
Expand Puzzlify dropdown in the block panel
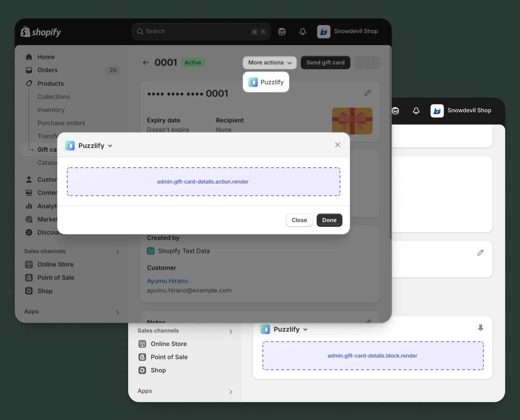tap(305, 329)
